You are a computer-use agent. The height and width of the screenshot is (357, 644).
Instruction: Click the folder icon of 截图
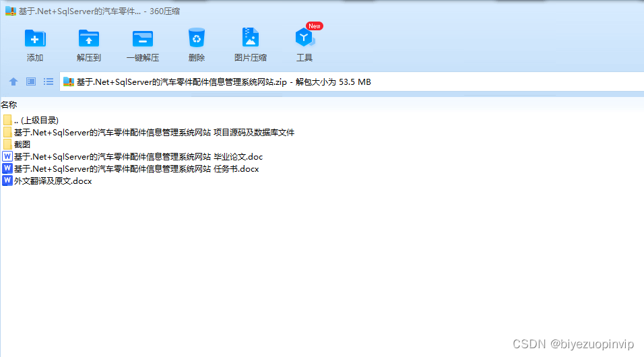click(7, 144)
